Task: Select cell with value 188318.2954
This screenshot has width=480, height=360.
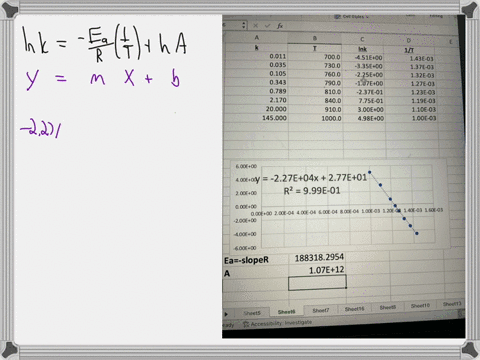Action: 319,257
